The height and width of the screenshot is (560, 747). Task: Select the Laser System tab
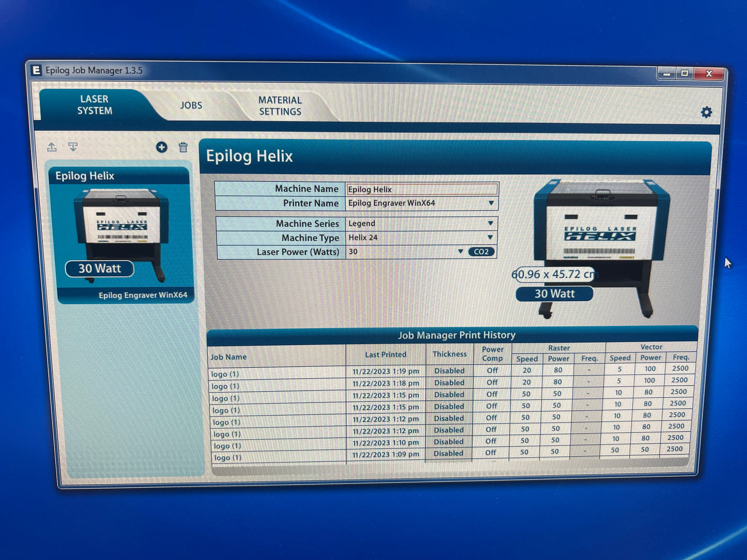(95, 105)
